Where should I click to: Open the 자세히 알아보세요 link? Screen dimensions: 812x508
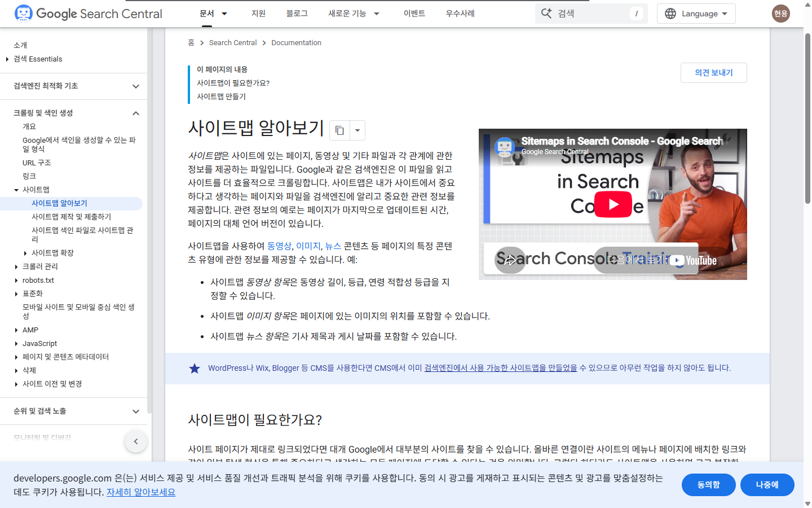click(x=141, y=492)
